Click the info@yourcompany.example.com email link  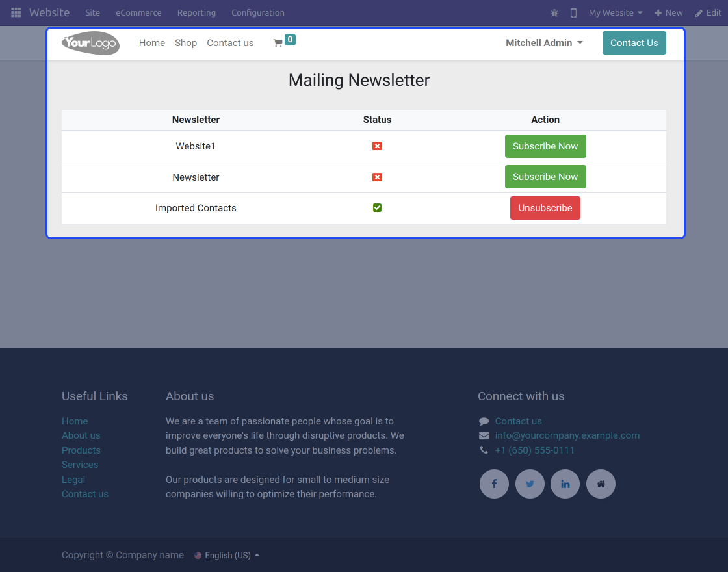click(567, 435)
